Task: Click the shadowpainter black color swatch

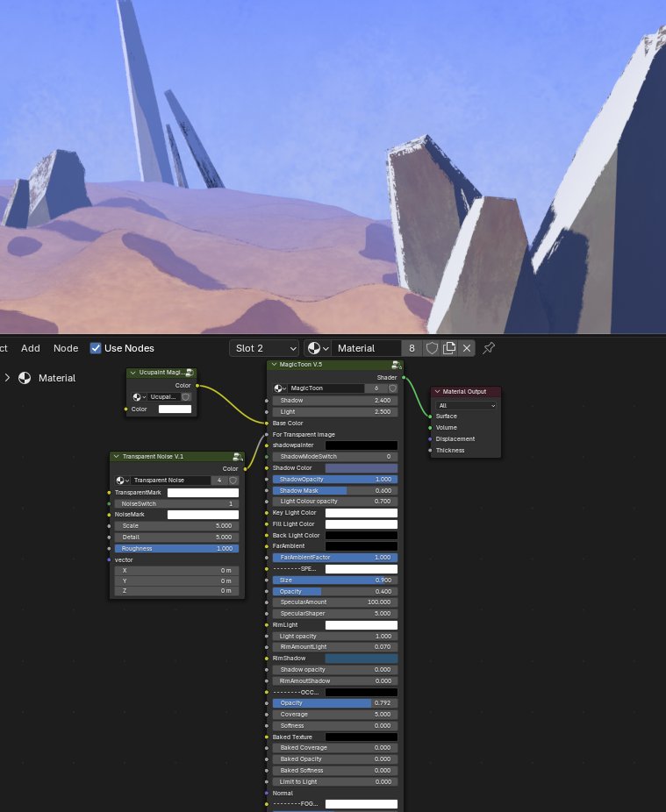Action: click(362, 445)
